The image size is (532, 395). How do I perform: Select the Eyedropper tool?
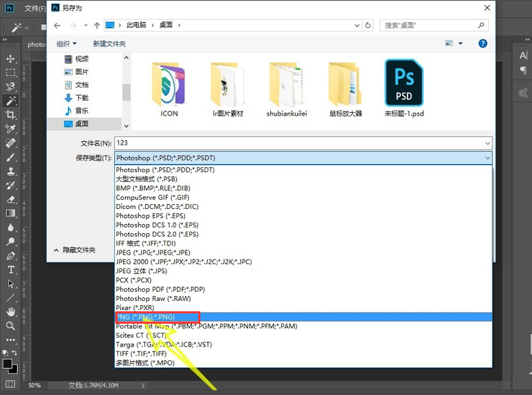(x=10, y=129)
